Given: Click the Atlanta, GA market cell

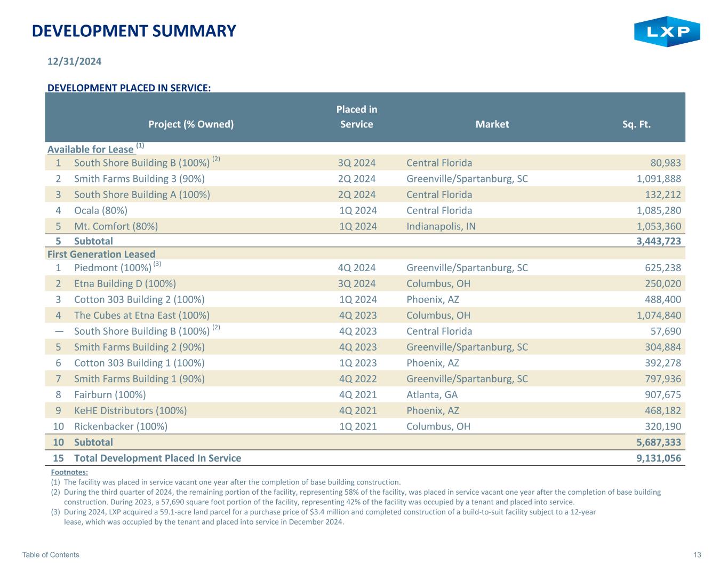Looking at the screenshot, I should coord(432,395).
